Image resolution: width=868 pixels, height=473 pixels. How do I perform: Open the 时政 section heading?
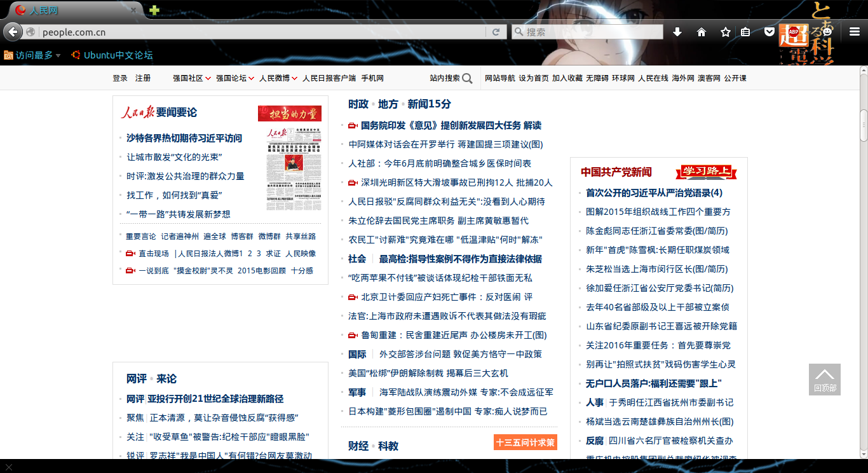tap(358, 104)
